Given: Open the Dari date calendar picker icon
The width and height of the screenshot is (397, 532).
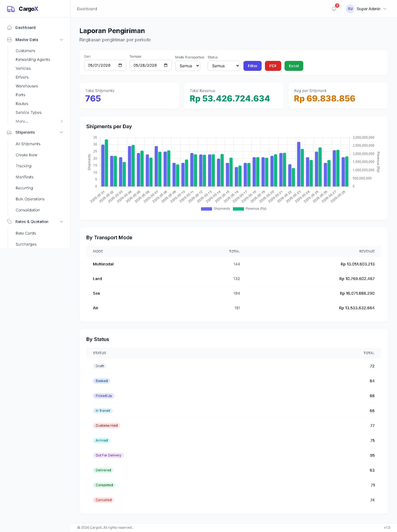Looking at the screenshot, I should (x=120, y=65).
